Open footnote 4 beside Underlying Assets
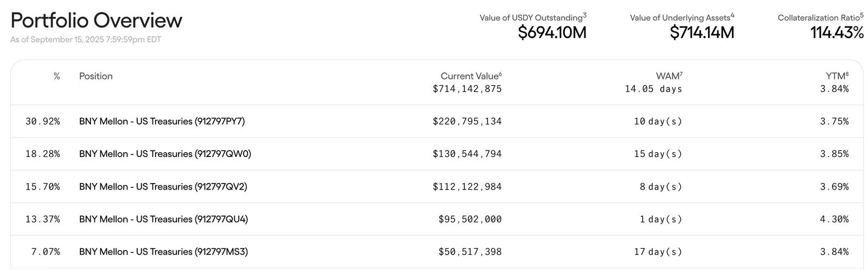The height and width of the screenshot is (270, 868). (732, 15)
